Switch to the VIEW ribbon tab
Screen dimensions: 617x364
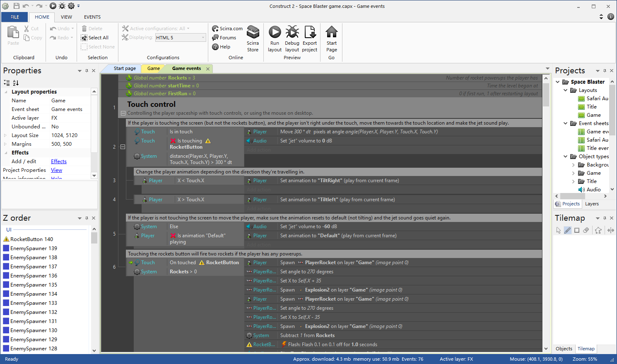(66, 17)
